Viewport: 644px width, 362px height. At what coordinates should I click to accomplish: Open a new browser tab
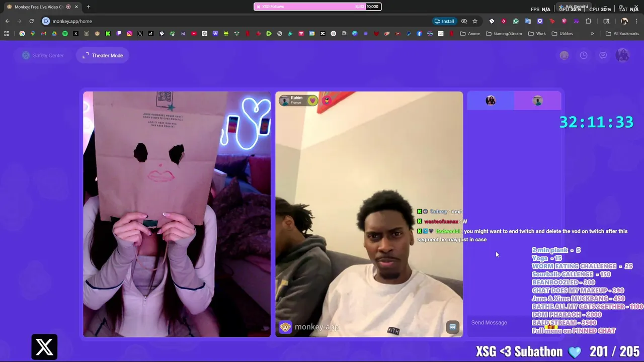pos(88,7)
